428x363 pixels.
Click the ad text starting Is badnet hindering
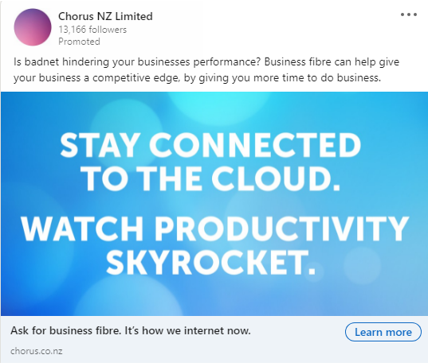click(x=206, y=62)
